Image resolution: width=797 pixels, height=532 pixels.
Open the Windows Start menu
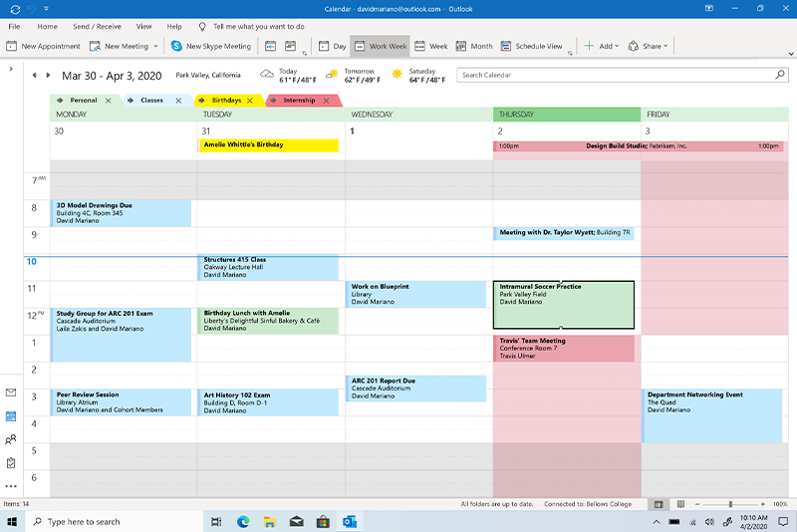(x=12, y=521)
